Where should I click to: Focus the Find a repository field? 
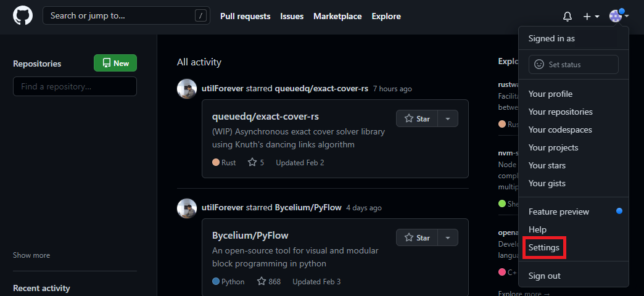pyautogui.click(x=75, y=86)
